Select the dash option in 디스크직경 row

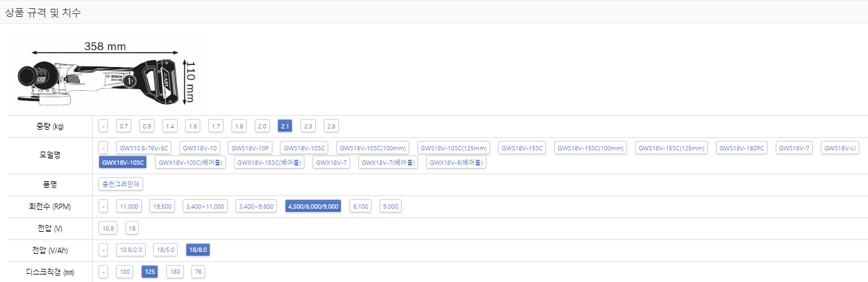[104, 272]
